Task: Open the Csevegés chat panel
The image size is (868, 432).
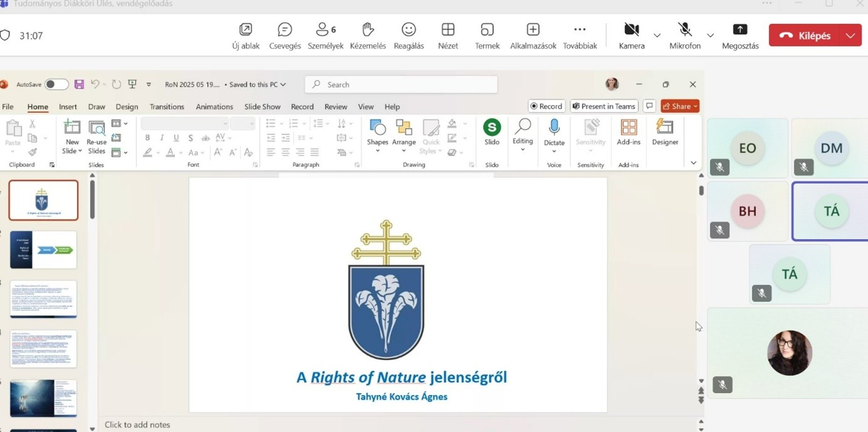Action: pos(285,36)
